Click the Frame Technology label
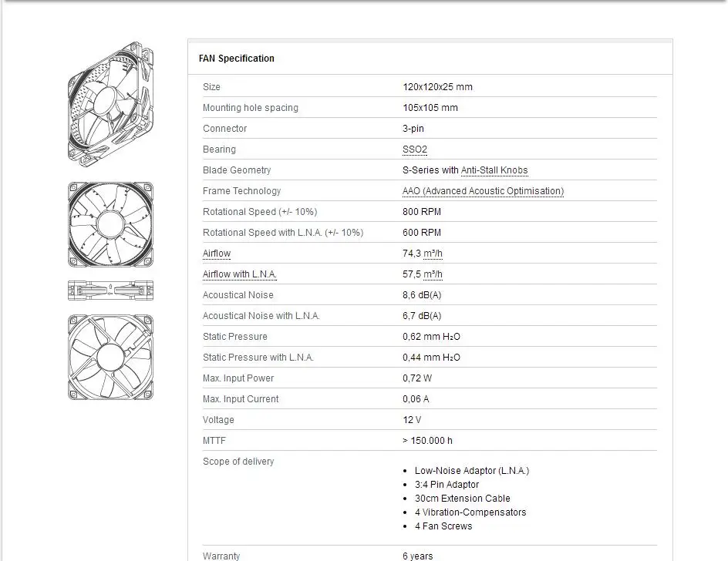The height and width of the screenshot is (561, 728). tap(241, 191)
